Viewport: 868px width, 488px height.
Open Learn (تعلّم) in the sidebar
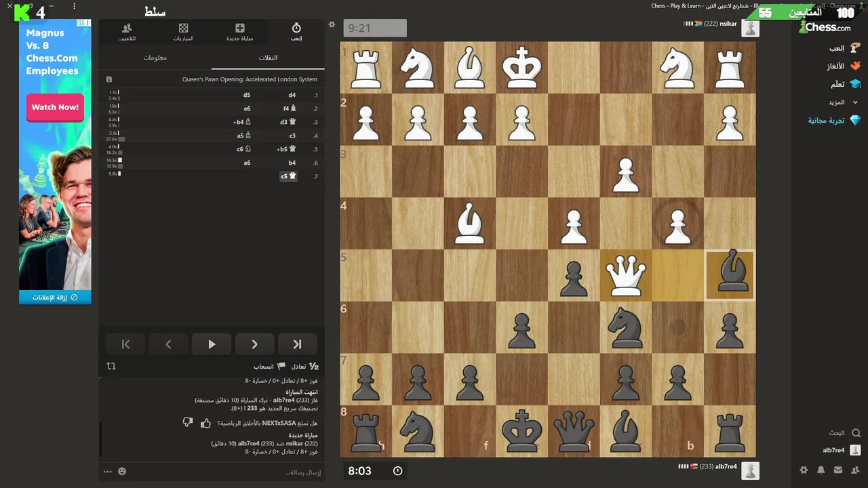click(x=846, y=84)
